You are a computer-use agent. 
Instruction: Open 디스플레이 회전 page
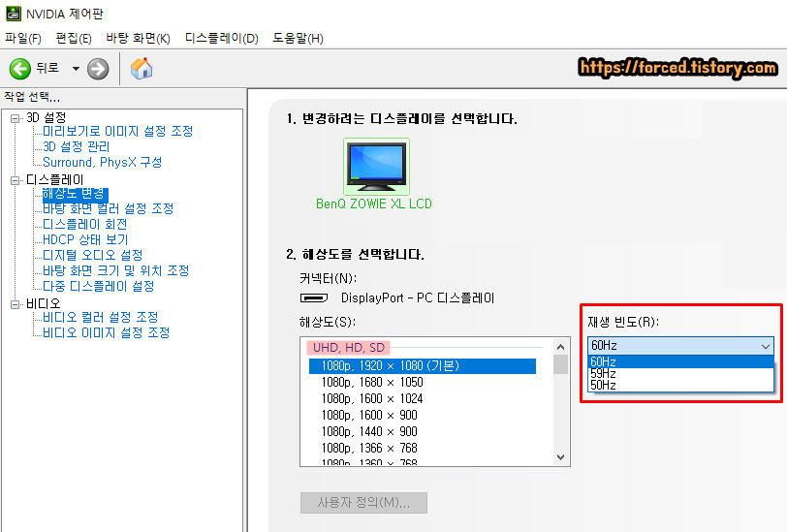[85, 224]
